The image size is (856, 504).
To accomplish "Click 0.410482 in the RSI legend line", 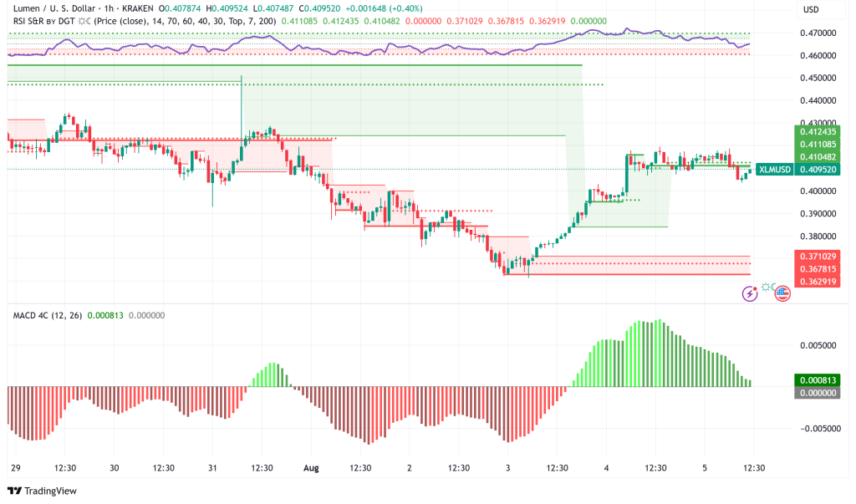I will pyautogui.click(x=381, y=21).
